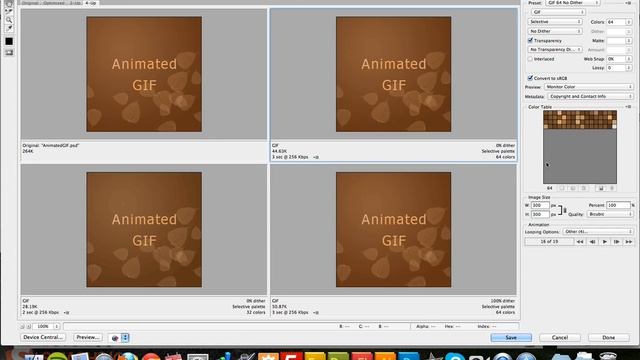This screenshot has width=640, height=360.
Task: Open the Preview Monitor Color dropdown
Action: (x=589, y=87)
